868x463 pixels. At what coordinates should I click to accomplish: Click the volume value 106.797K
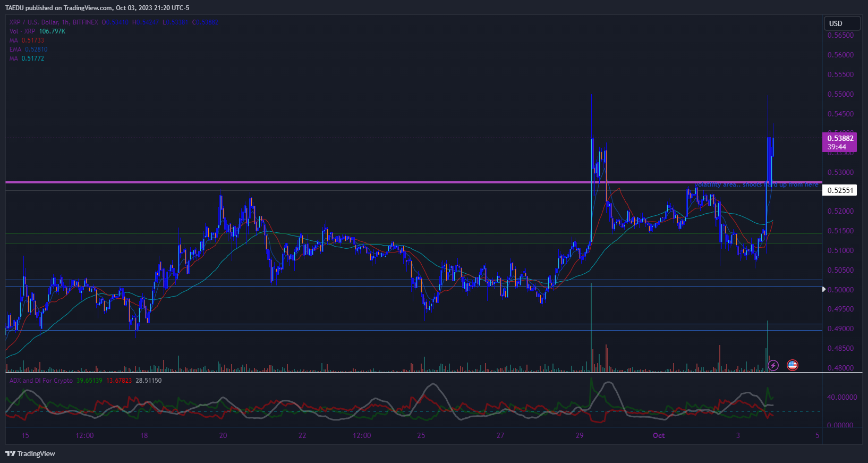point(52,31)
